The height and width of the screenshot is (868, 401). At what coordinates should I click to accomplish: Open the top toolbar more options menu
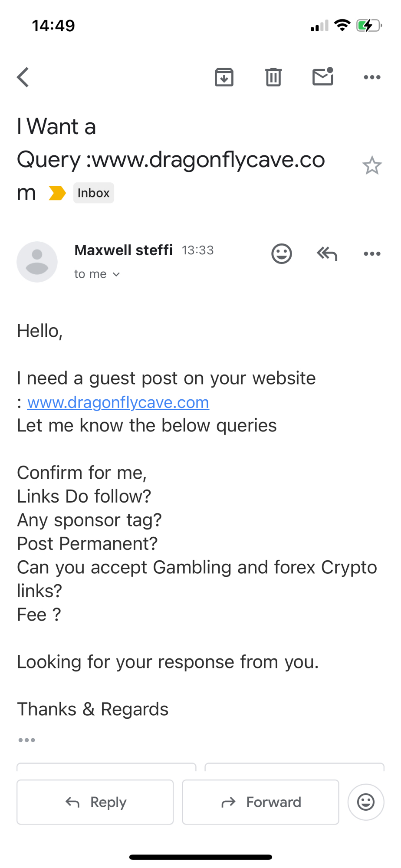pos(372,77)
